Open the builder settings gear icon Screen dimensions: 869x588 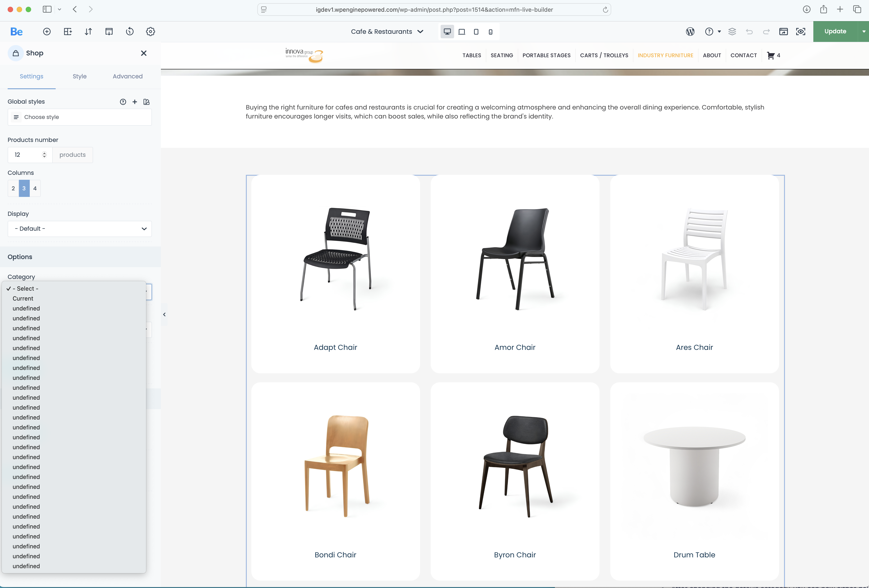tap(150, 31)
